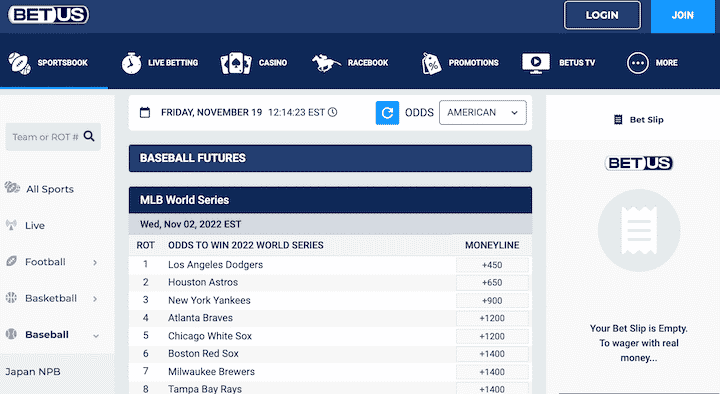The height and width of the screenshot is (394, 720).
Task: Open BetUS TV tab
Action: click(577, 63)
